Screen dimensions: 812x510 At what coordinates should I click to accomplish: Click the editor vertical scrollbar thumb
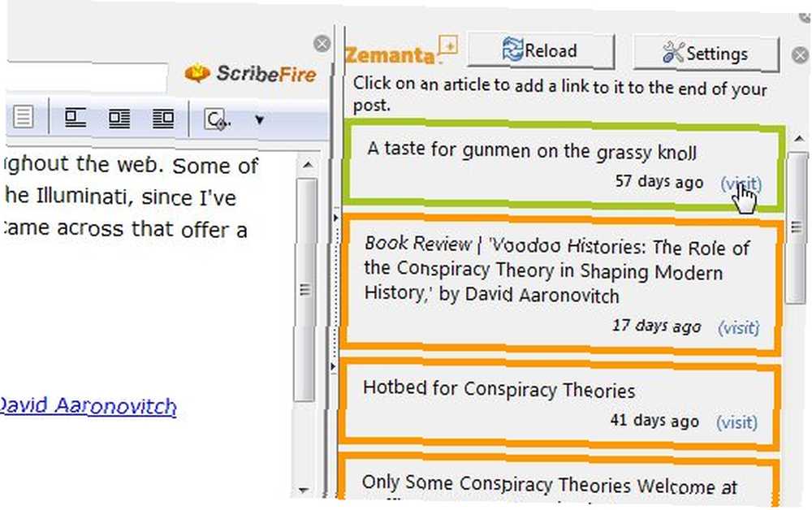(305, 289)
